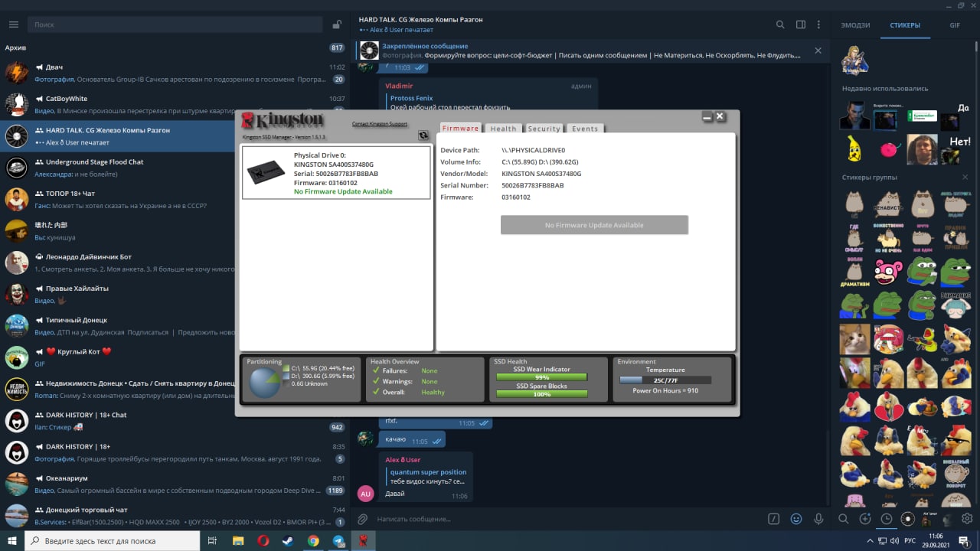
Task: Open sticker panel settings gear
Action: (967, 519)
